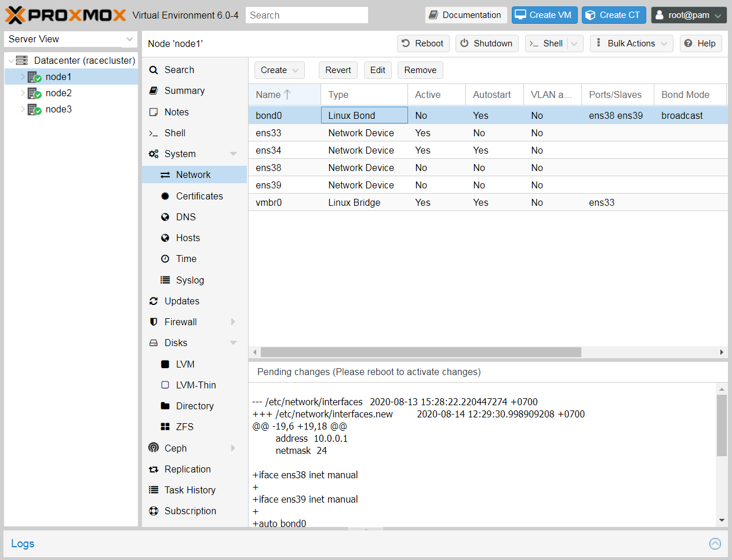This screenshot has width=732, height=560.
Task: Click the node1 server status icon
Action: pyautogui.click(x=34, y=77)
